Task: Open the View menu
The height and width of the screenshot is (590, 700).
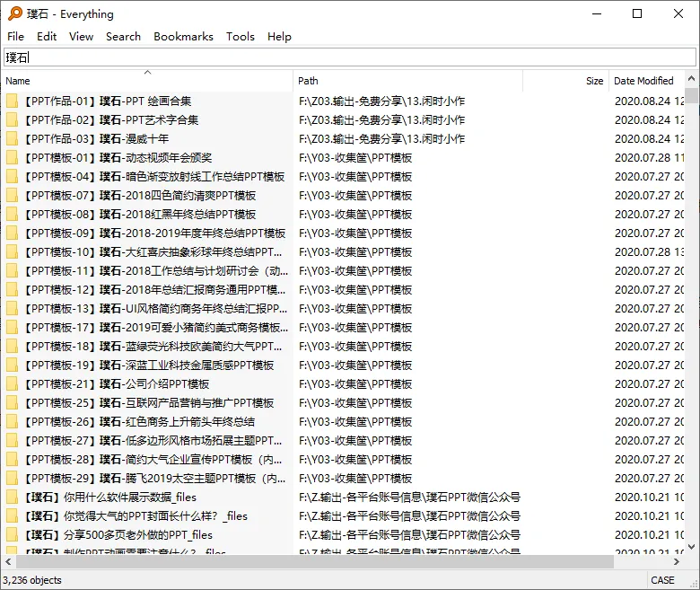Action: [x=81, y=36]
